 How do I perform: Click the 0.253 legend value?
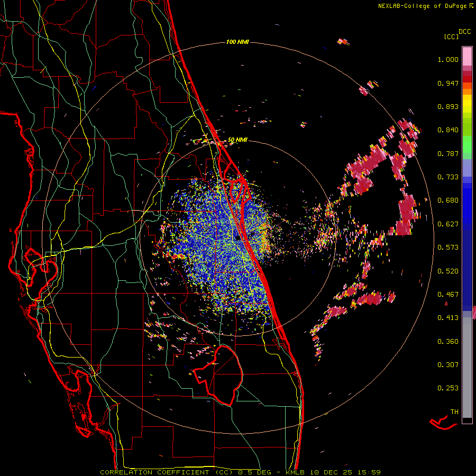point(448,388)
